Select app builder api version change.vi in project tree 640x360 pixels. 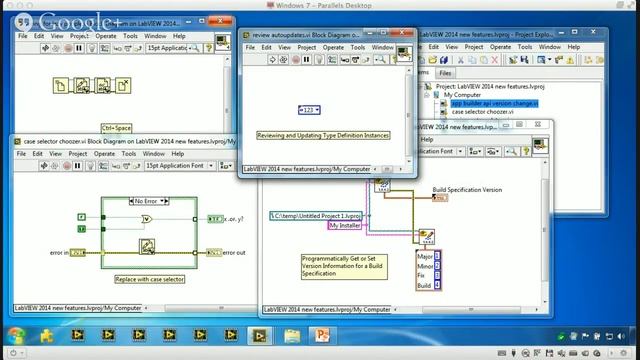tap(494, 104)
